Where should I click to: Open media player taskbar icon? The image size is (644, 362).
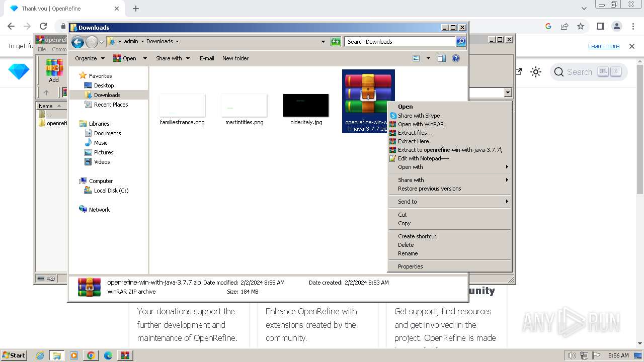tap(74, 355)
